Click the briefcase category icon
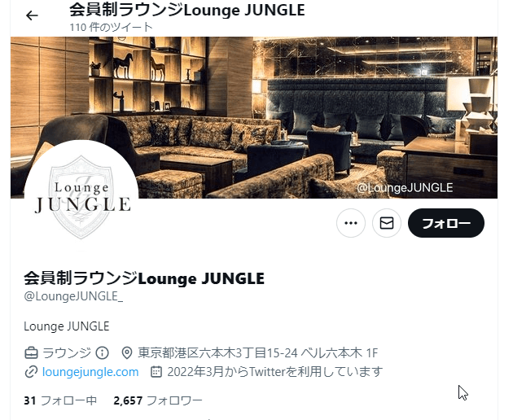513x420 pixels. click(x=31, y=353)
